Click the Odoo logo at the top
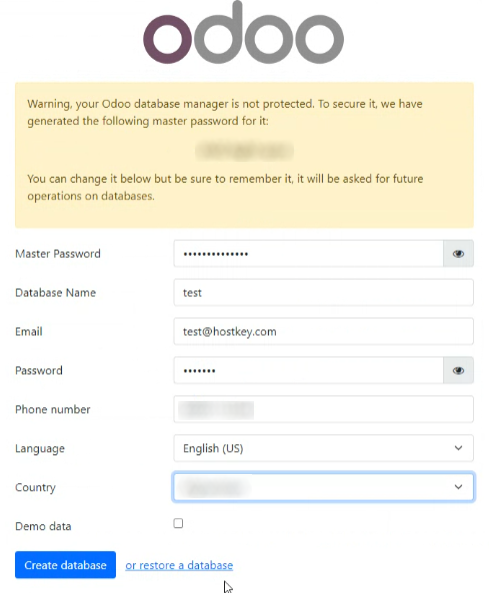The width and height of the screenshot is (489, 593). point(243,33)
